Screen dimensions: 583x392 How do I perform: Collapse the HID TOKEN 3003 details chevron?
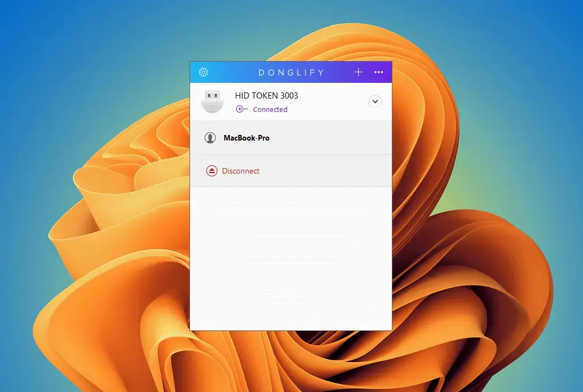click(375, 101)
